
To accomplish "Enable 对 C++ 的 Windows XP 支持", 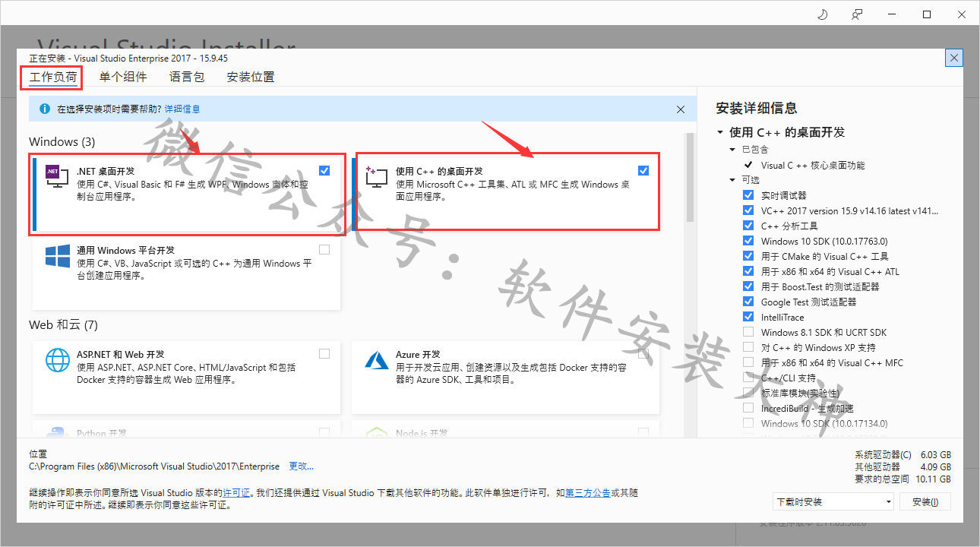I will coord(748,347).
